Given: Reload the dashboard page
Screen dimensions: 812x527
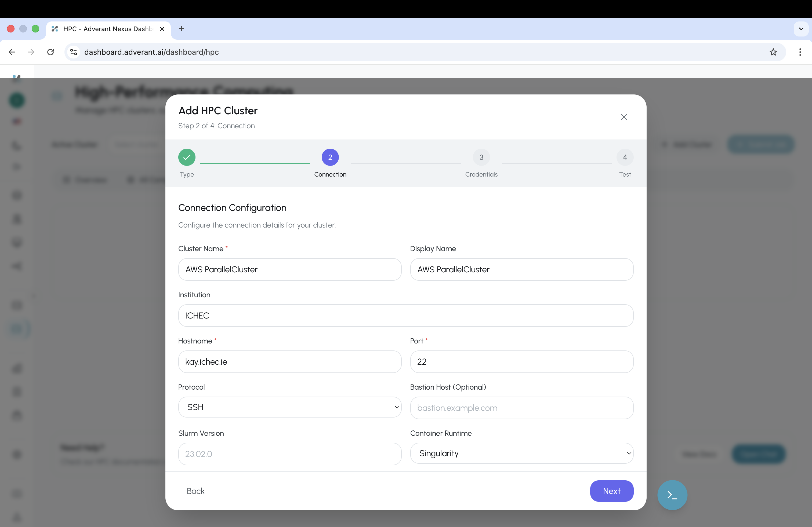Looking at the screenshot, I should pyautogui.click(x=50, y=52).
